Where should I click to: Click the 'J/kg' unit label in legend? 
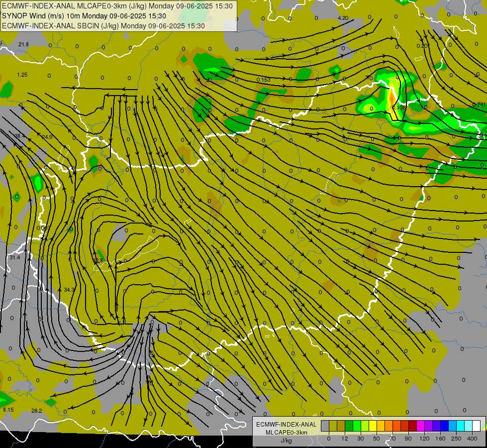(x=286, y=441)
